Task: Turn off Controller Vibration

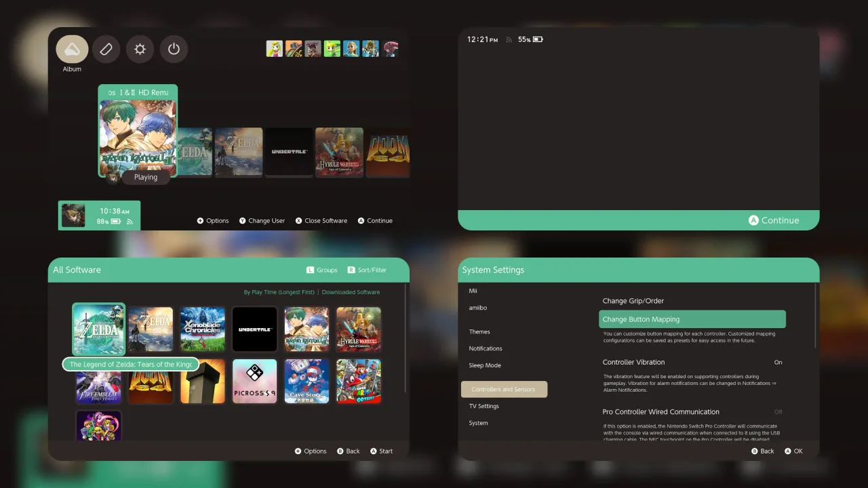Action: [778, 362]
